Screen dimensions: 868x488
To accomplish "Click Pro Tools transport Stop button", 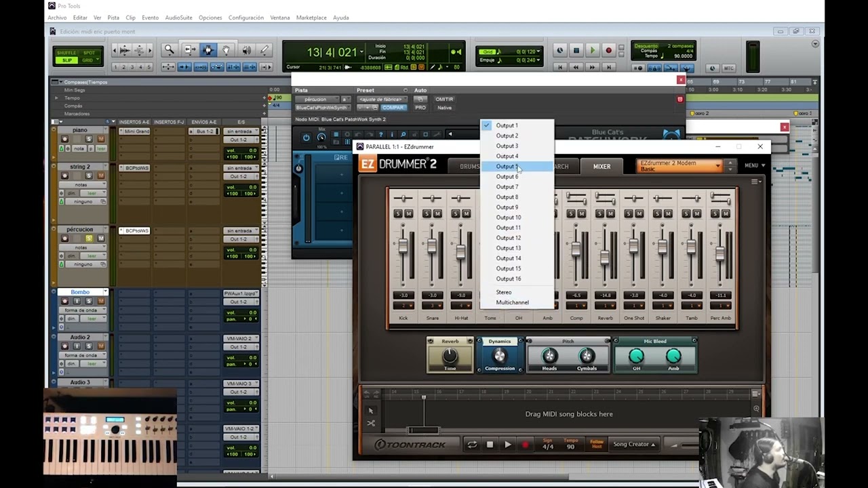I will [576, 50].
